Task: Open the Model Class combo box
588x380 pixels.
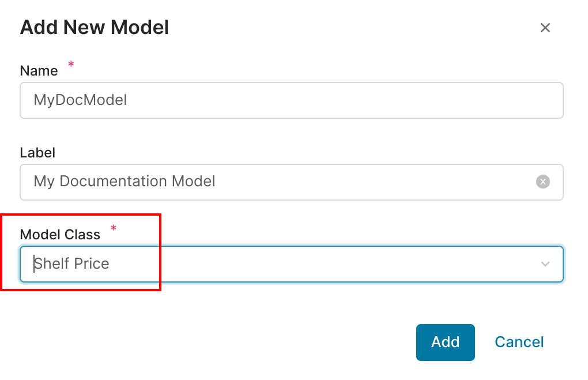Action: 291,264
